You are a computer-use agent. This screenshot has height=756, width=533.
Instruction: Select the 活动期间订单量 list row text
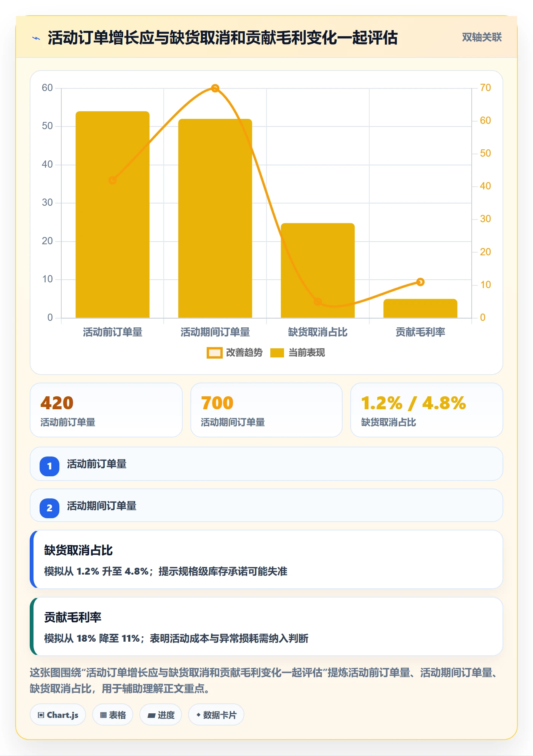102,506
